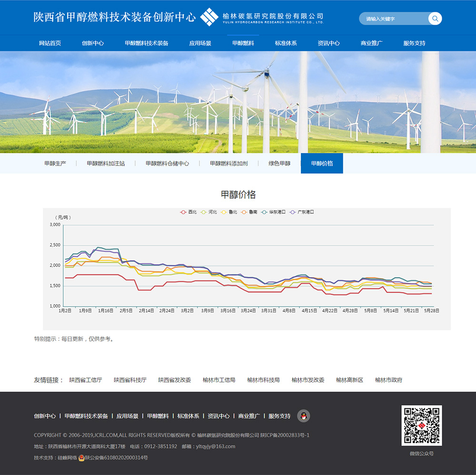Click the QQ penguin icon in footer
Image resolution: width=476 pixels, height=475 pixels.
[303, 416]
